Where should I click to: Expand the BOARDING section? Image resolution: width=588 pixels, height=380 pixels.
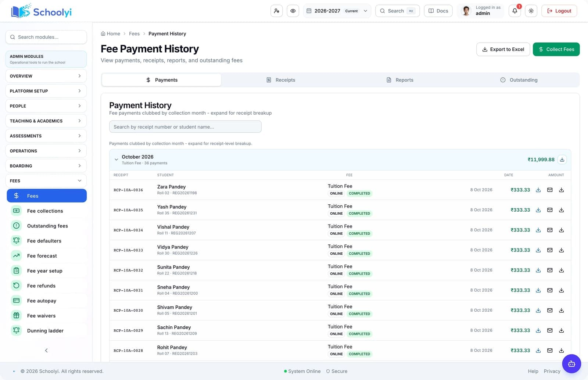point(46,166)
